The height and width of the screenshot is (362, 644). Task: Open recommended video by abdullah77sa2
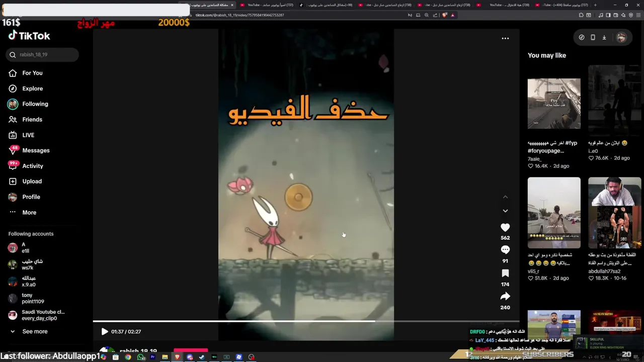tap(615, 213)
